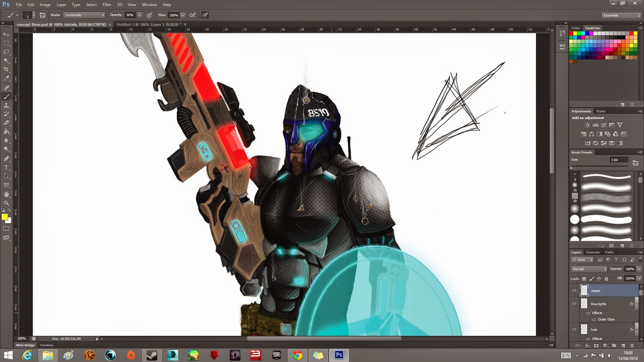Toggle visibility of the holo layer
644x362 pixels.
pos(575,329)
